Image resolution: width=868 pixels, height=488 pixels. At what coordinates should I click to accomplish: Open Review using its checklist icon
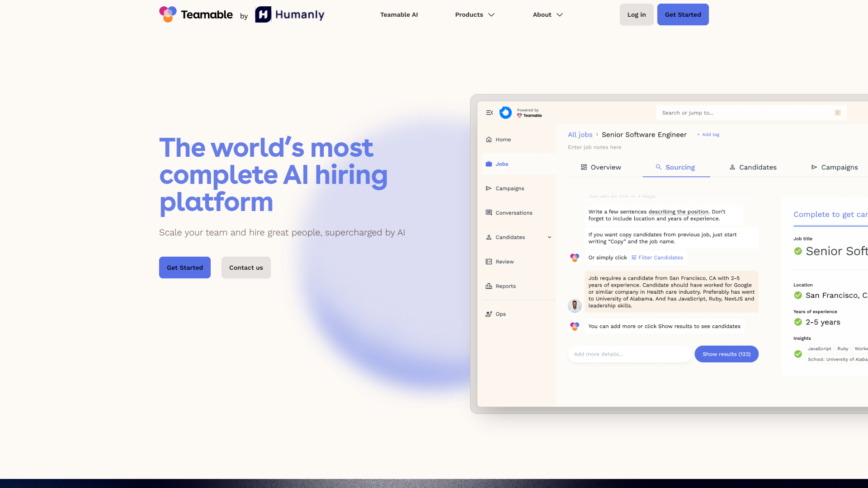[489, 262]
